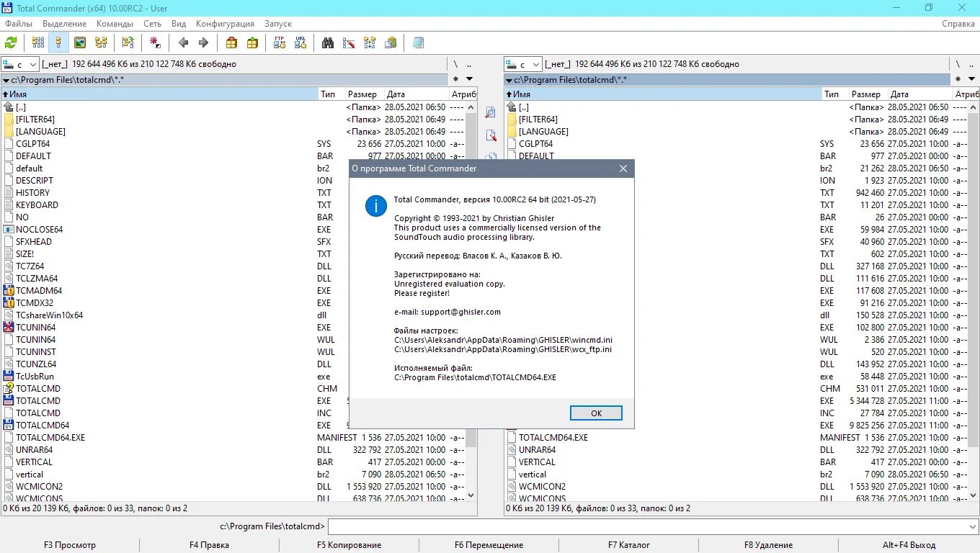The image size is (980, 553).
Task: Open synchronize directories toolbar icon
Action: pos(370,42)
